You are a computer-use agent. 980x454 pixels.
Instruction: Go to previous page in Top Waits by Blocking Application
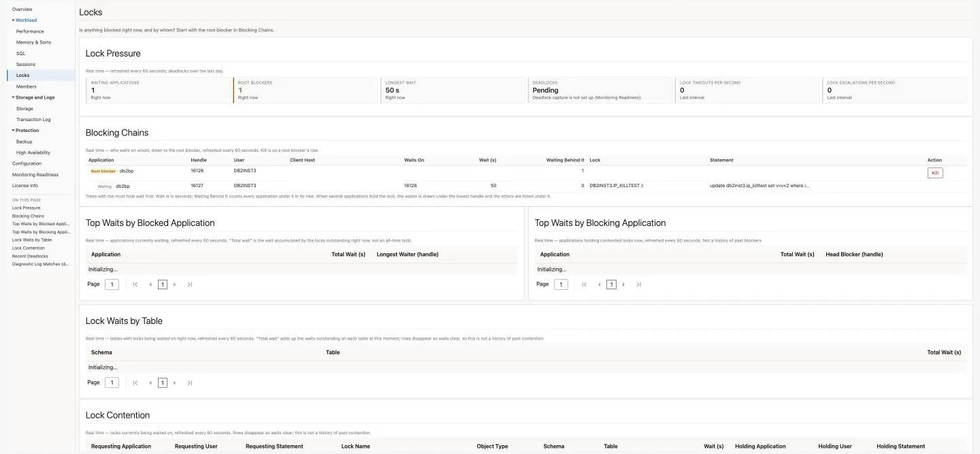click(x=600, y=285)
